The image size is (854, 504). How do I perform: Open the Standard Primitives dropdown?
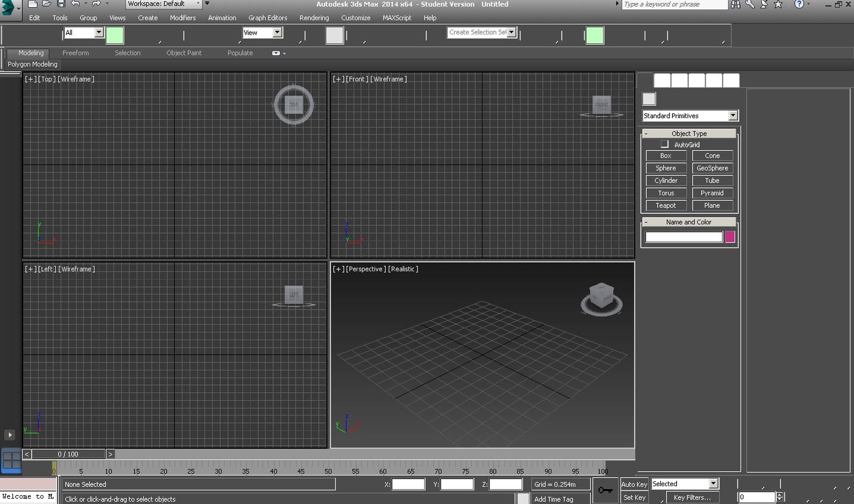(x=690, y=116)
